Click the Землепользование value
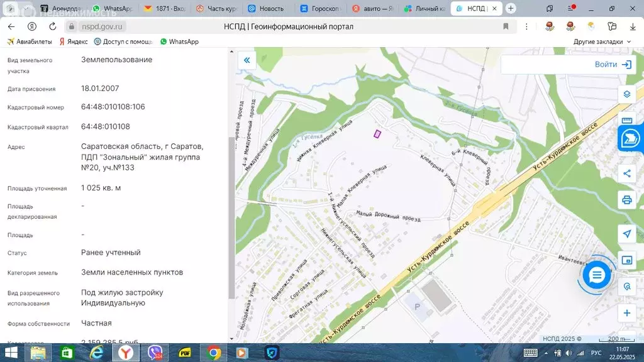 [x=116, y=60]
